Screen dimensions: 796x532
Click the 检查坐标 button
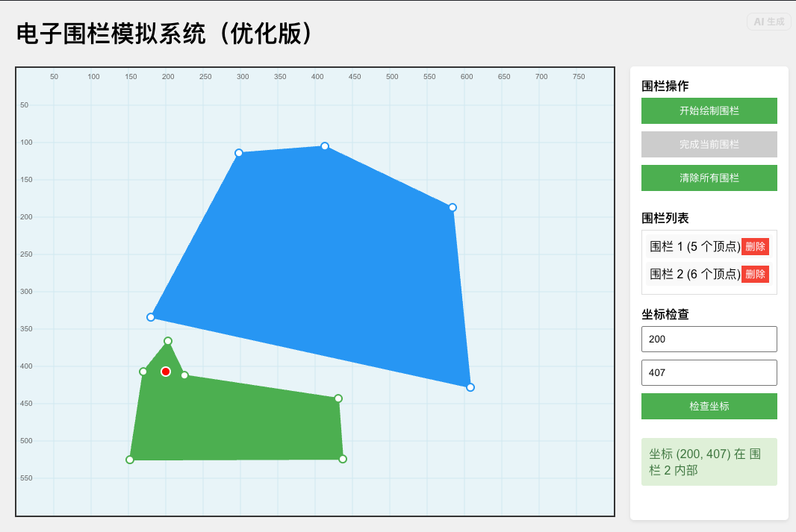(x=709, y=406)
